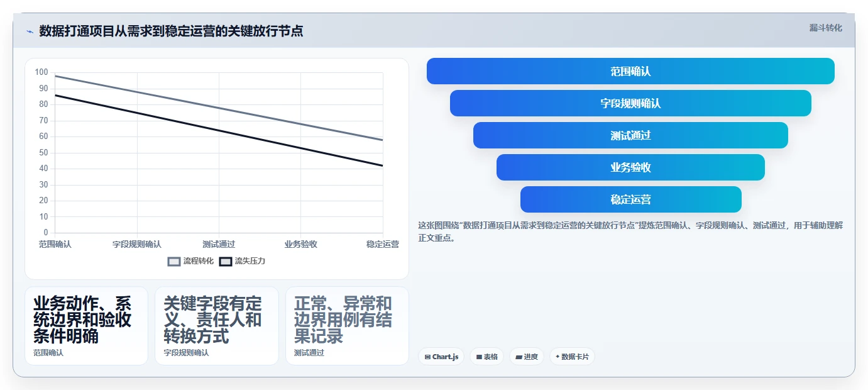Open the 业务动作、系统边界和验收条件明确 card
The image size is (868, 390).
tap(86, 326)
